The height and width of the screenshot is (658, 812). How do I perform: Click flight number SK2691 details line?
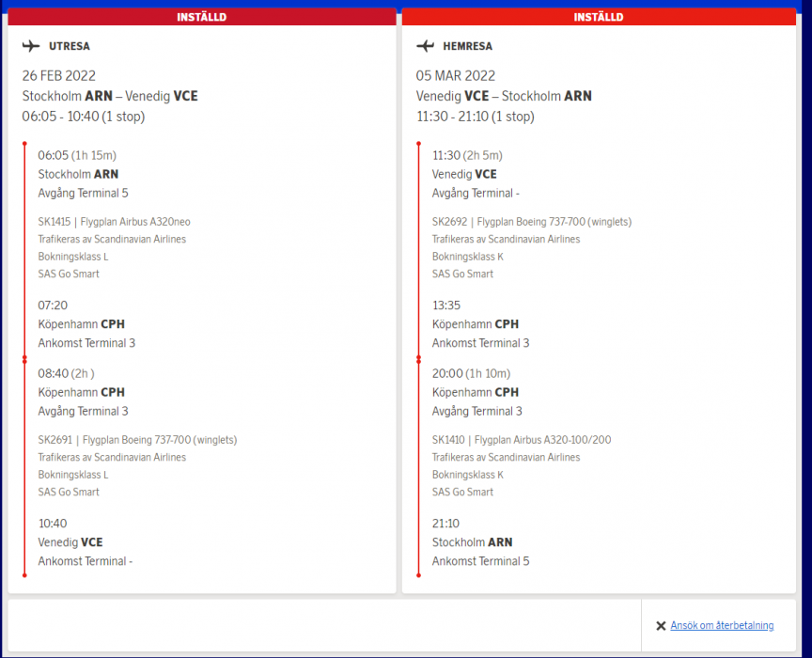(x=137, y=440)
